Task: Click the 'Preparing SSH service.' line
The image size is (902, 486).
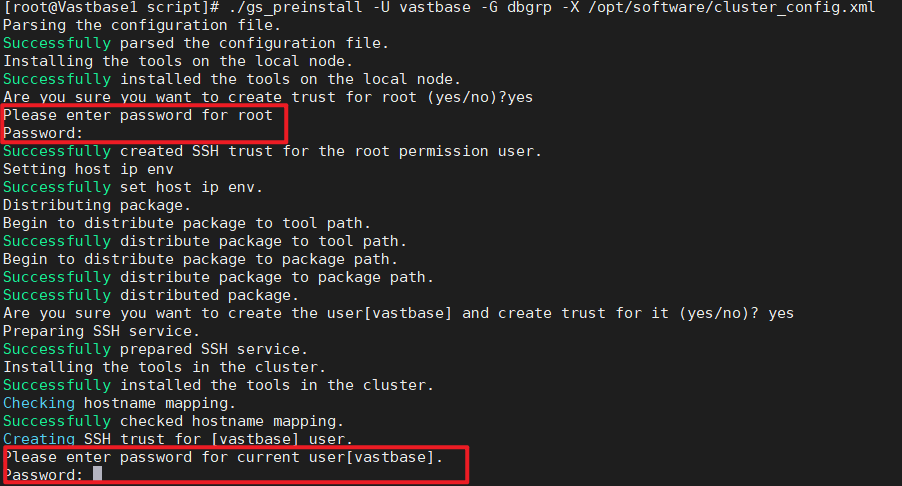Action: click(101, 331)
